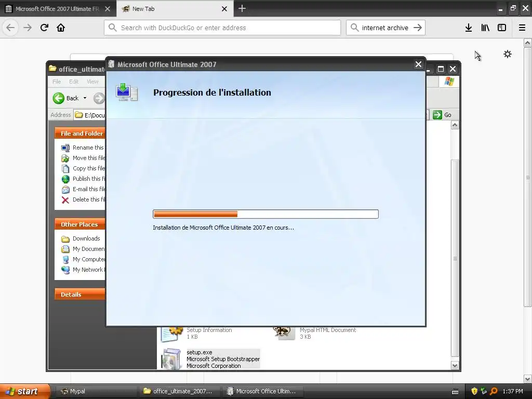Switch to Microsoft Office Ultimate taskbar item
Image resolution: width=532 pixels, height=399 pixels.
click(x=262, y=391)
